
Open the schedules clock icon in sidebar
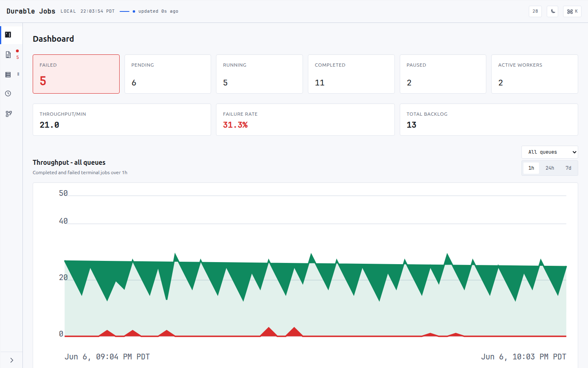click(x=8, y=94)
